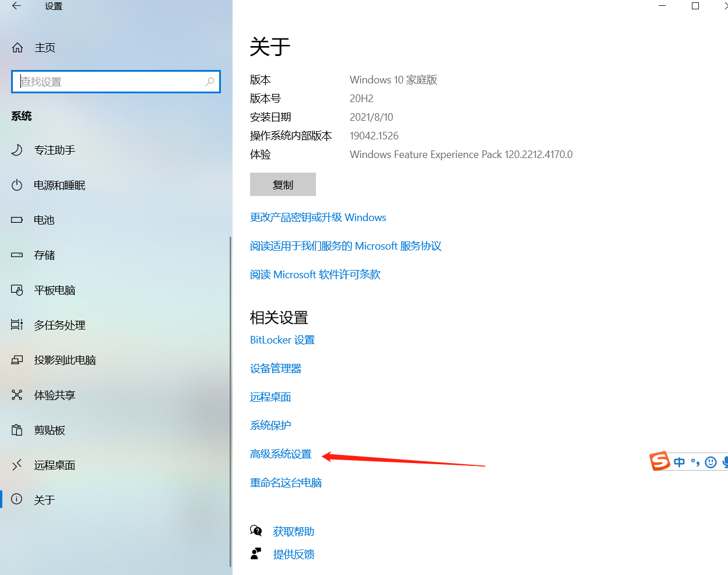Click the 剪贴板 clipboard icon
Screen dimensions: 728x575
tap(17, 430)
